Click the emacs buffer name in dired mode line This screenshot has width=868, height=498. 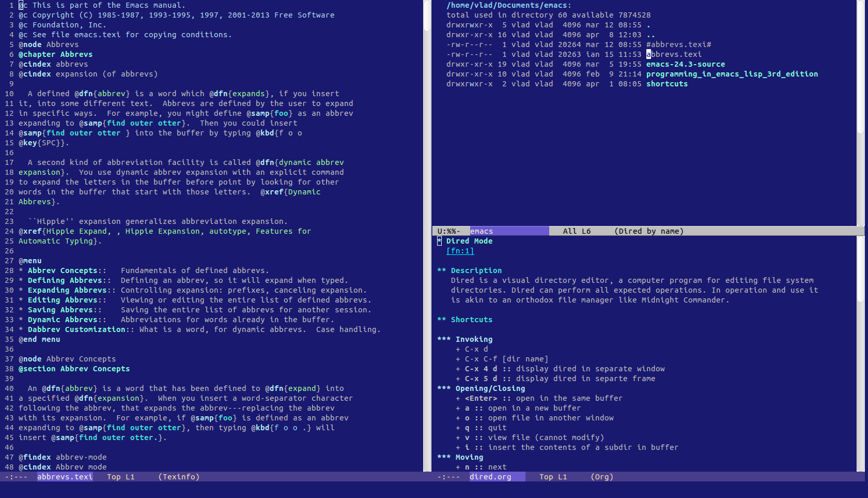tap(481, 231)
